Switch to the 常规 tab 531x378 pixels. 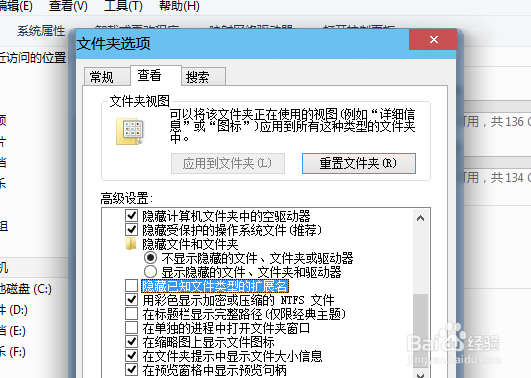pyautogui.click(x=106, y=77)
